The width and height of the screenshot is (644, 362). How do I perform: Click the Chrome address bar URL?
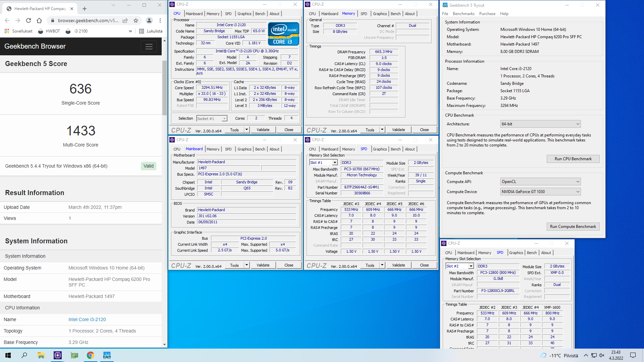88,20
